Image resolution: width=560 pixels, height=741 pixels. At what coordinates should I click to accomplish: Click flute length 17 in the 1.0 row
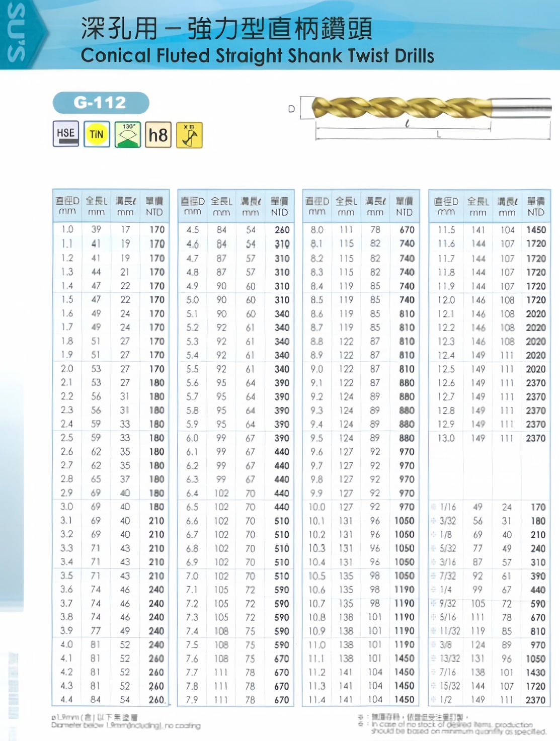pyautogui.click(x=125, y=229)
